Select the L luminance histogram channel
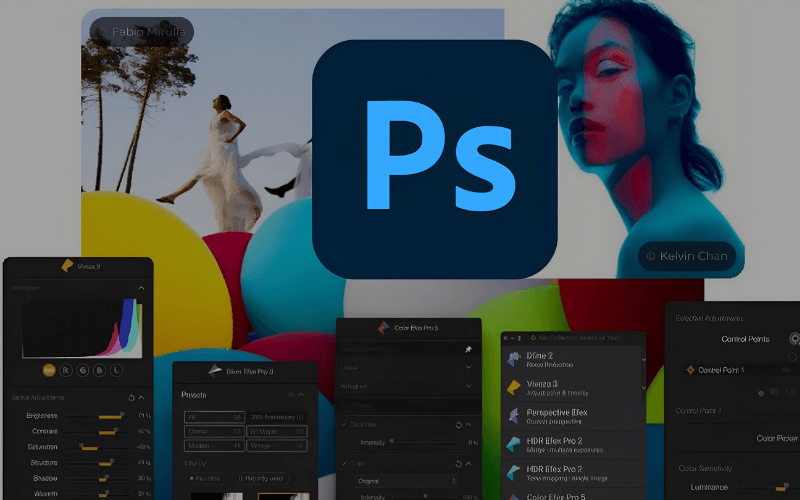The width and height of the screenshot is (800, 500). point(116,370)
